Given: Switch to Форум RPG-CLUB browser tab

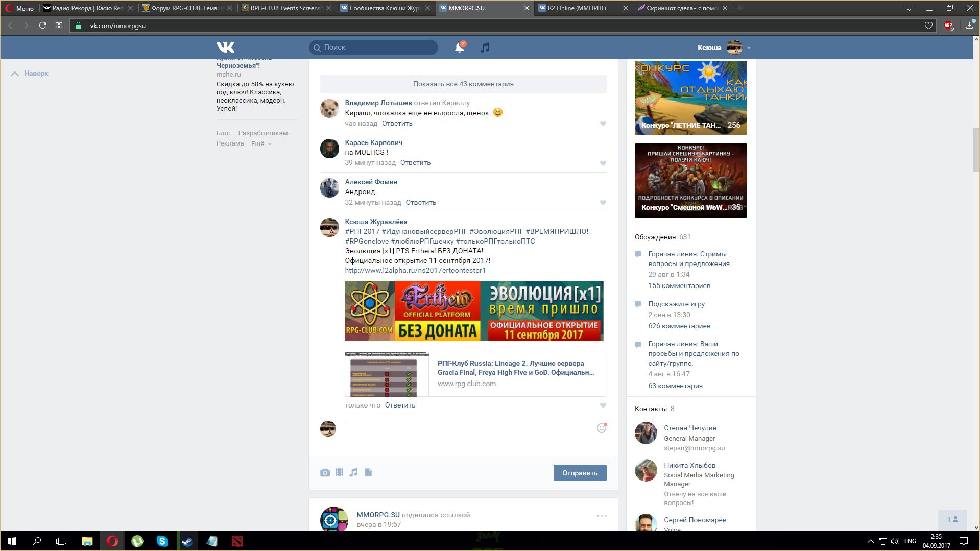Looking at the screenshot, I should pos(186,8).
